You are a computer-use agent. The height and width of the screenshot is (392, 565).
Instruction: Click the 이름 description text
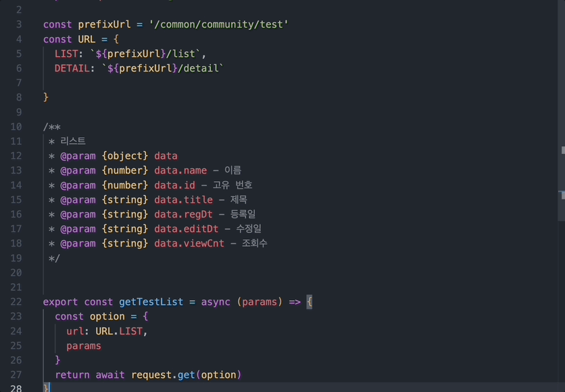232,170
